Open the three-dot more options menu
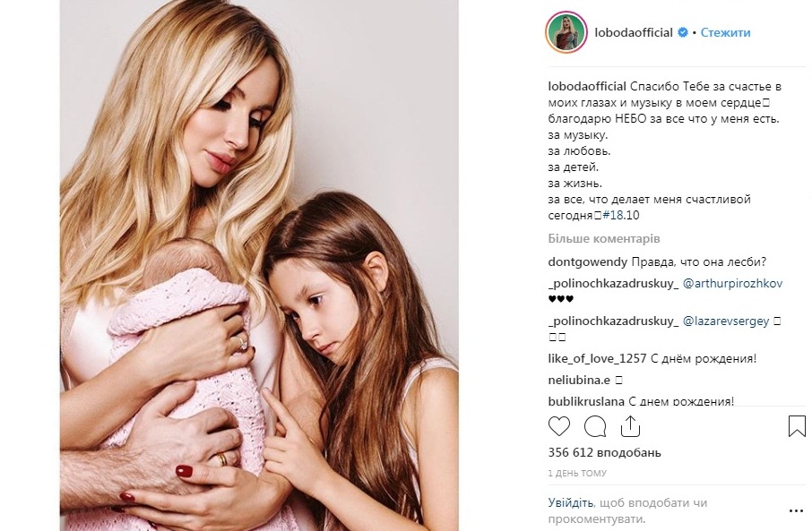Screen dimensions: 812x531 point(796,510)
